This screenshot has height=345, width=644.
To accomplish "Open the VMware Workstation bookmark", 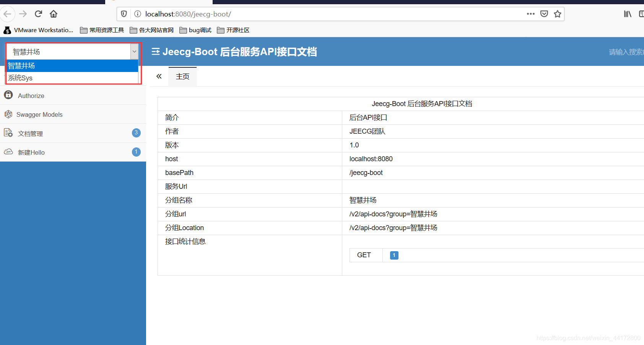I will coord(38,30).
